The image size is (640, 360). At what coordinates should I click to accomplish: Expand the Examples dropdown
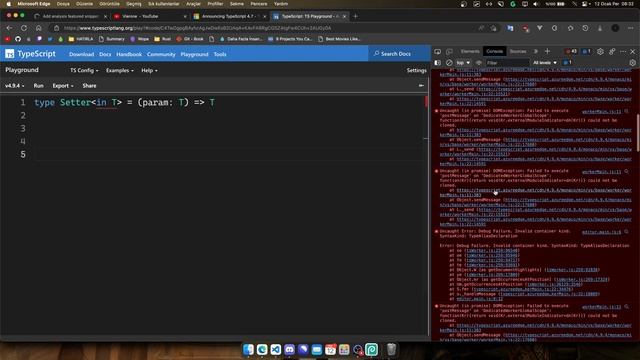pos(120,70)
